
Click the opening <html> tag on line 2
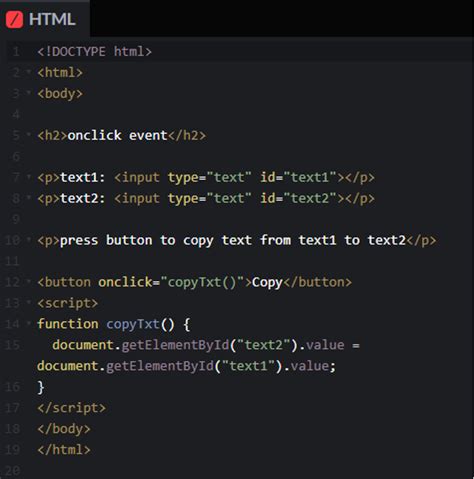[x=60, y=73]
